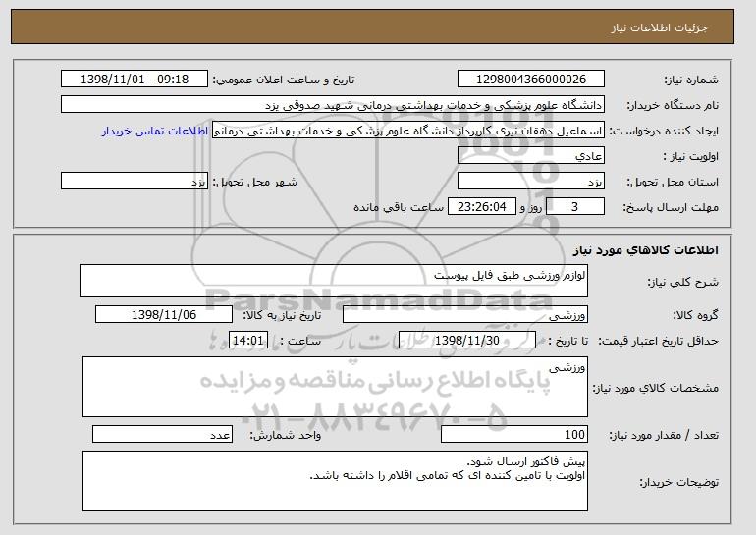756x535 pixels.
Task: Click the توضیحات خریدار text area
Action: (x=335, y=481)
